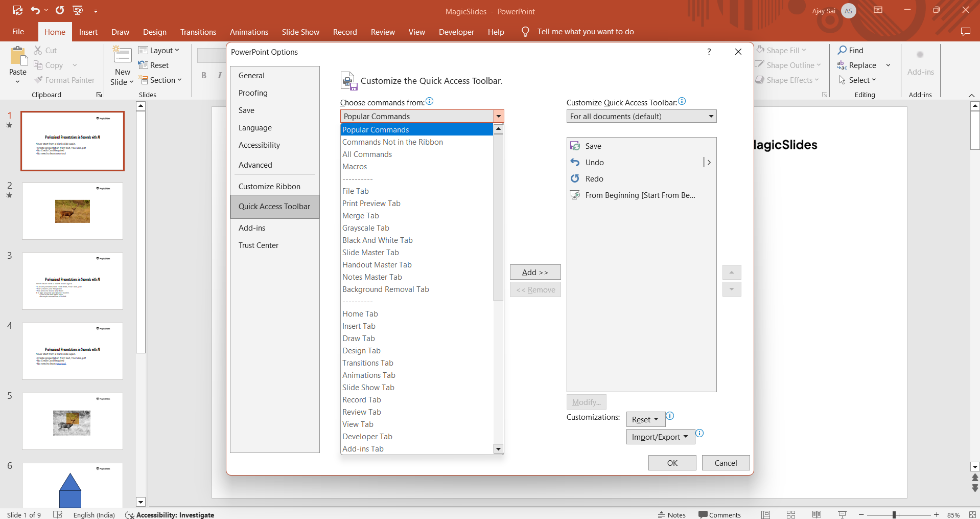Open the Comments pane from status bar
980x519 pixels.
(x=719, y=515)
